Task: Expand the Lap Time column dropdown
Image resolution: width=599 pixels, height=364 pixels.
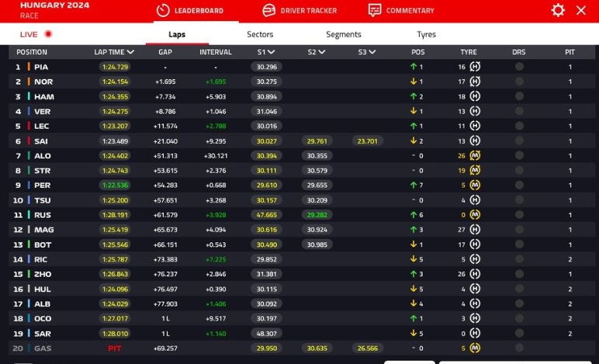Action: (130, 52)
